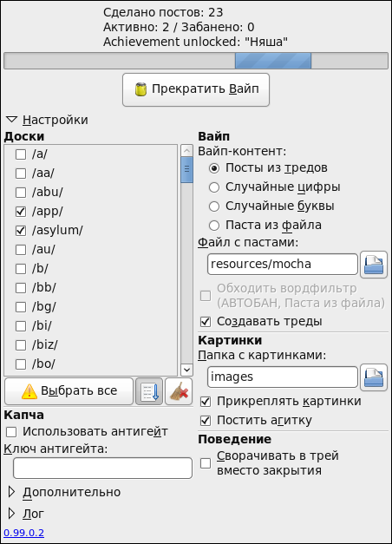Select all boards with warning icon button

69,391
